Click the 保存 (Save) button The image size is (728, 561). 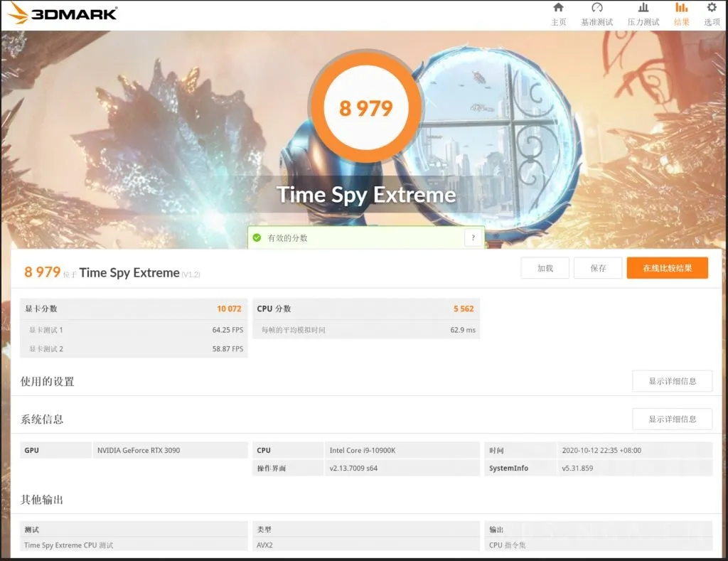click(x=598, y=268)
